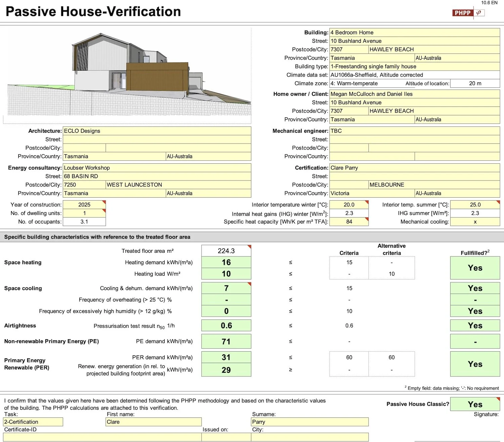Click the First name field 'Clare'
Viewport: 504px width, 442px height.
click(x=154, y=422)
